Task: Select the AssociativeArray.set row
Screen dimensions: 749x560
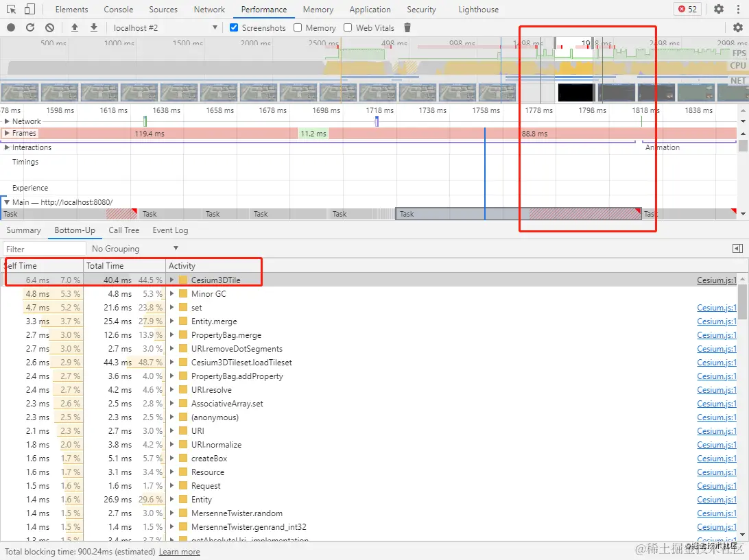Action: [x=369, y=404]
